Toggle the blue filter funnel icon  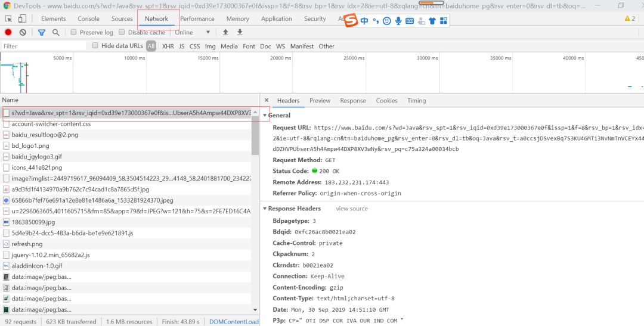coord(42,32)
